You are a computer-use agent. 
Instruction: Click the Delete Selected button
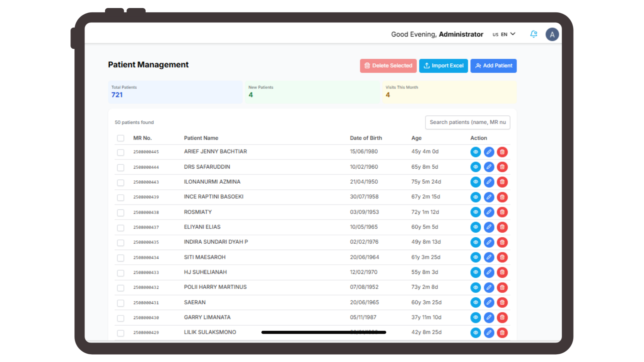(x=388, y=66)
